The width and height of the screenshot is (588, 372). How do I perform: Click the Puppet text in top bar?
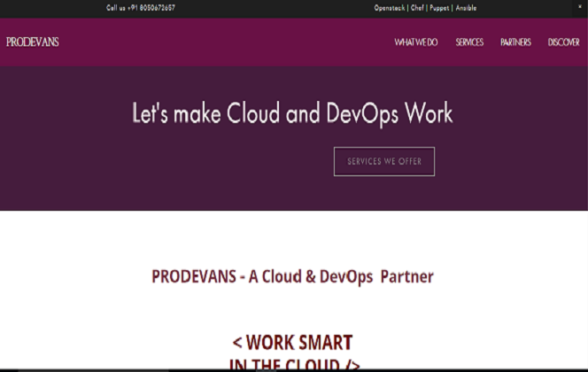pyautogui.click(x=439, y=8)
